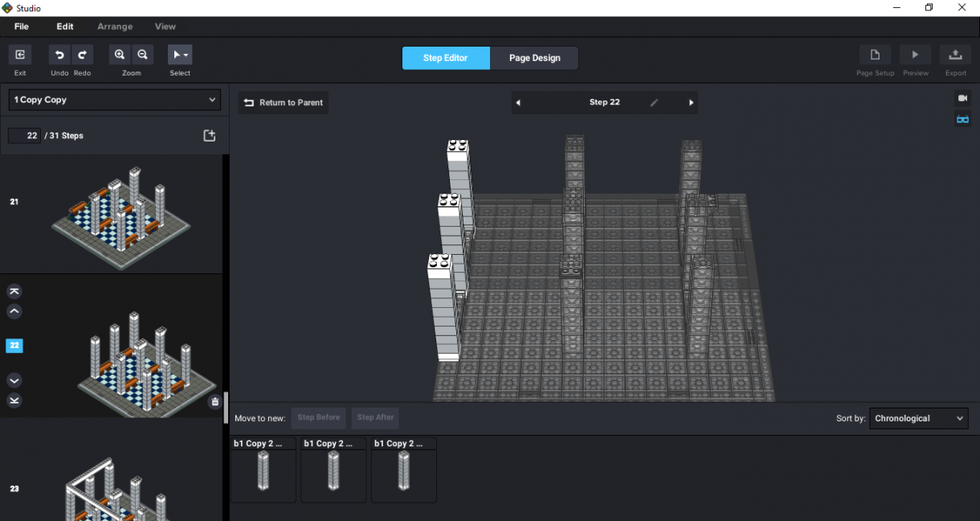This screenshot has width=980, height=521.
Task: Click the Exit icon in toolbar
Action: [x=19, y=55]
